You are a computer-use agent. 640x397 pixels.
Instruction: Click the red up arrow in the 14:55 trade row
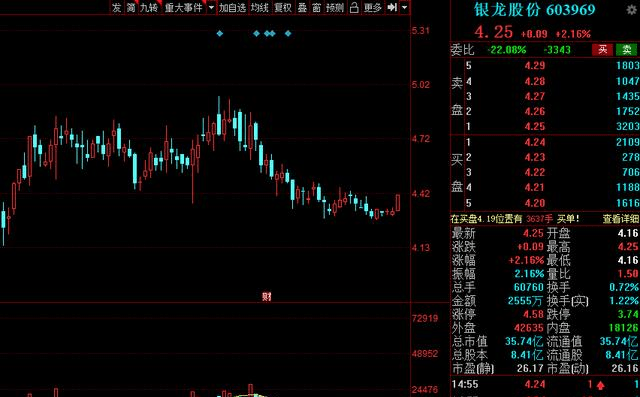tap(600, 385)
